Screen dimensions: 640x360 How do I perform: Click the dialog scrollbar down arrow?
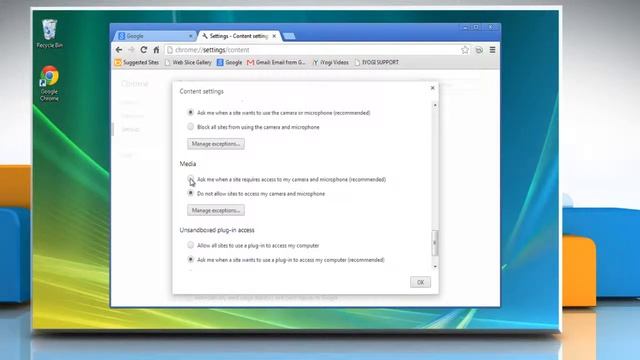435,267
